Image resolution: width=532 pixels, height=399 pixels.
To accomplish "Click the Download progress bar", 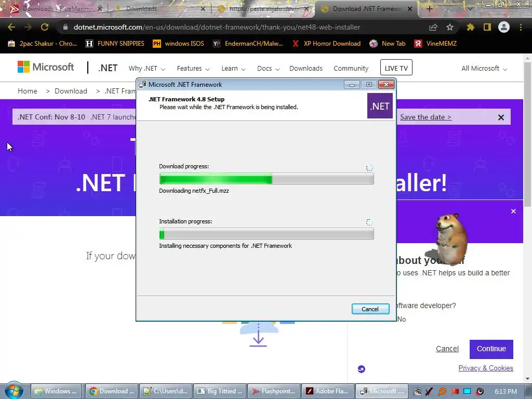I will [x=267, y=179].
